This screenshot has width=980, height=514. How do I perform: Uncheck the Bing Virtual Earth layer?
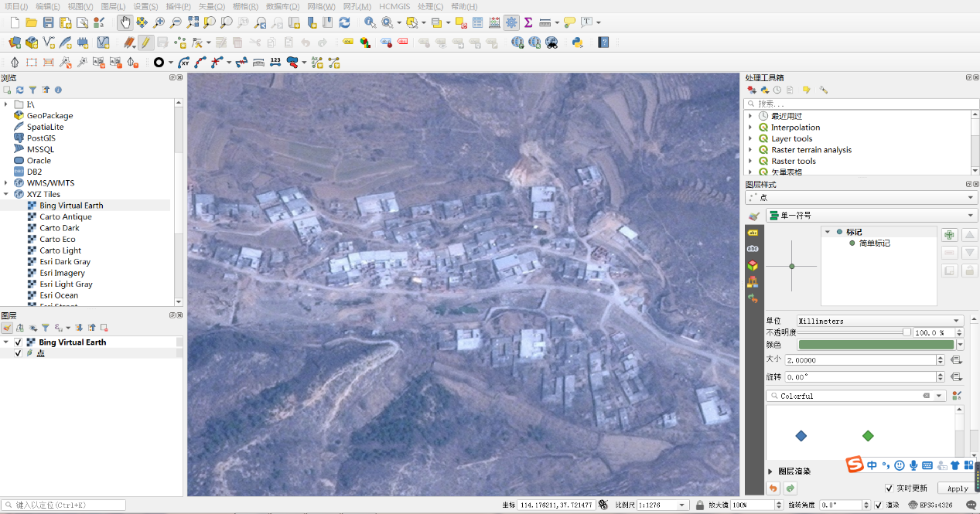tap(19, 342)
